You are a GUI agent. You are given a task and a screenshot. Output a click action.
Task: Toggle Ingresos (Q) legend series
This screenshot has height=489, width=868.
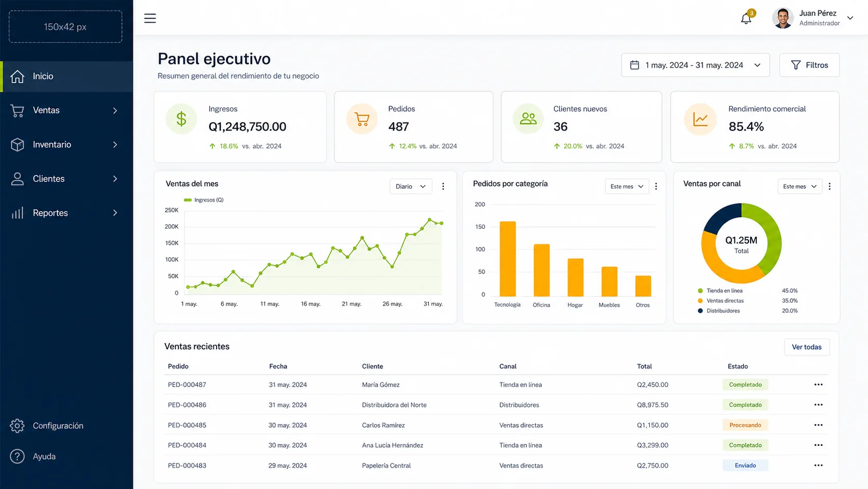click(x=204, y=200)
